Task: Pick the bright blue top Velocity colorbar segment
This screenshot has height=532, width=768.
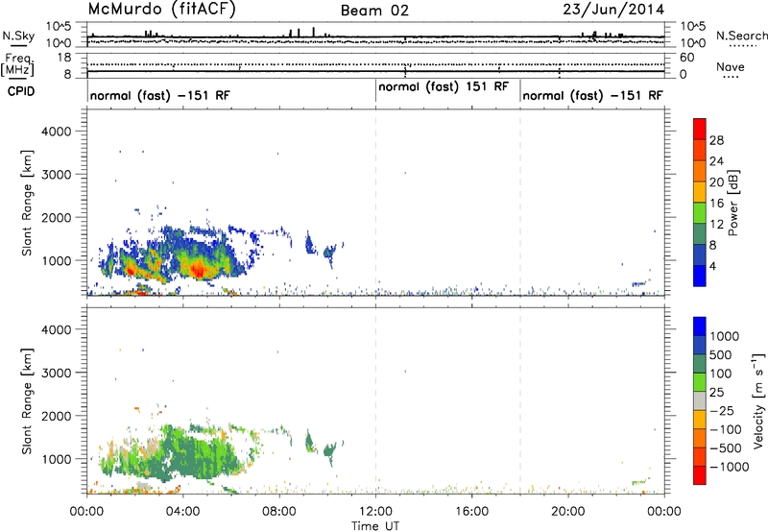Action: (x=700, y=326)
